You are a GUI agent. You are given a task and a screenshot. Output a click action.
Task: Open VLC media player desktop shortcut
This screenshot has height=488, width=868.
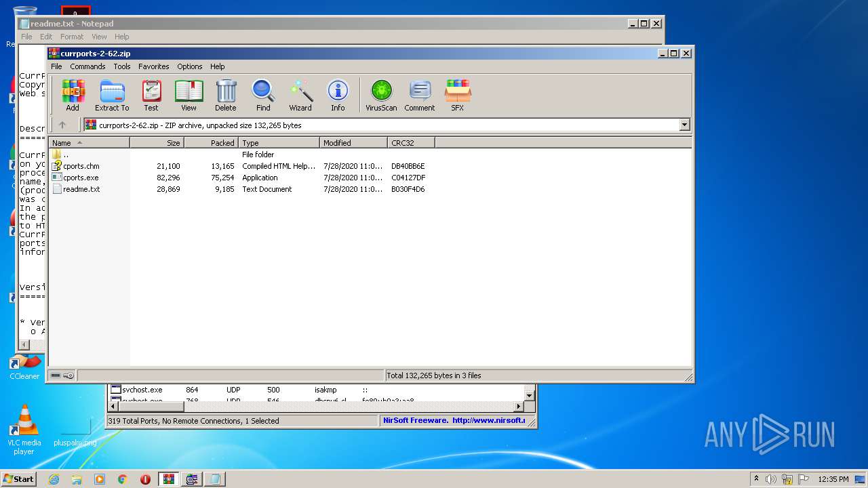coord(24,430)
